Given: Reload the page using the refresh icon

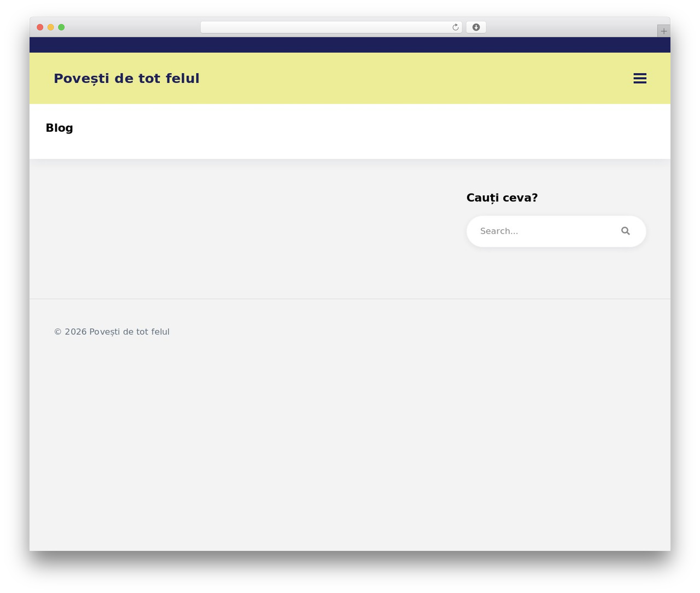Looking at the screenshot, I should 456,27.
